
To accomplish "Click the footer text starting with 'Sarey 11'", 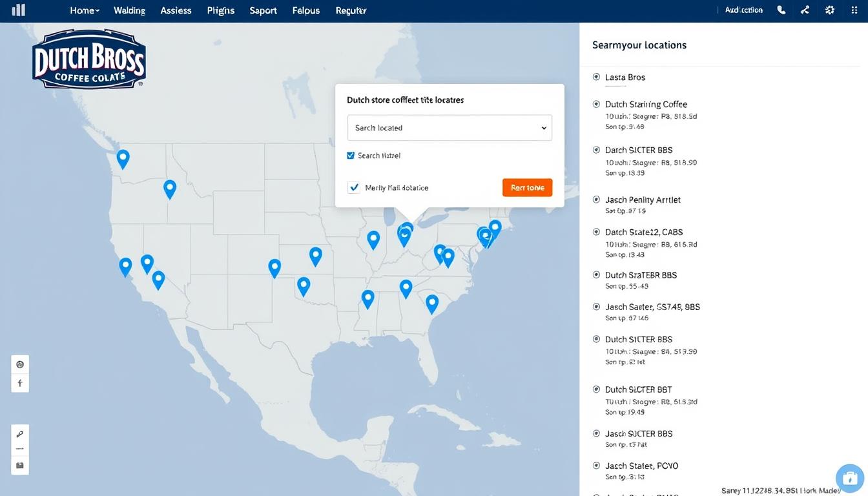I will [x=781, y=491].
